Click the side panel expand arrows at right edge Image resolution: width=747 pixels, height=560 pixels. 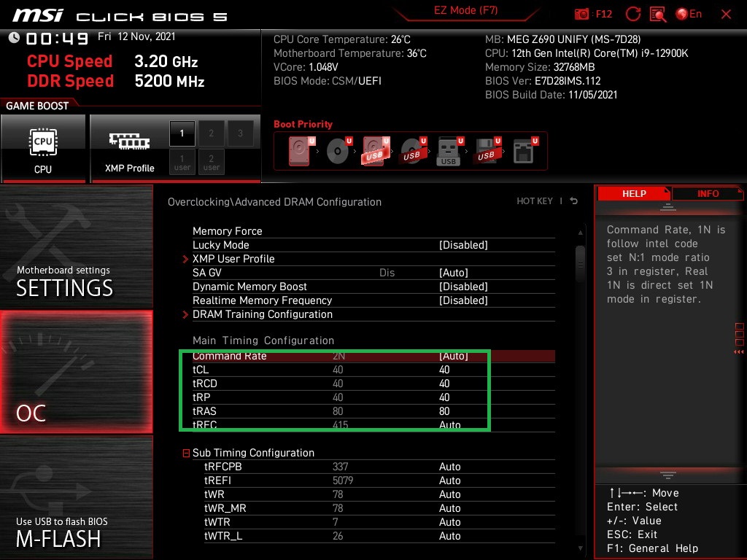tap(739, 352)
